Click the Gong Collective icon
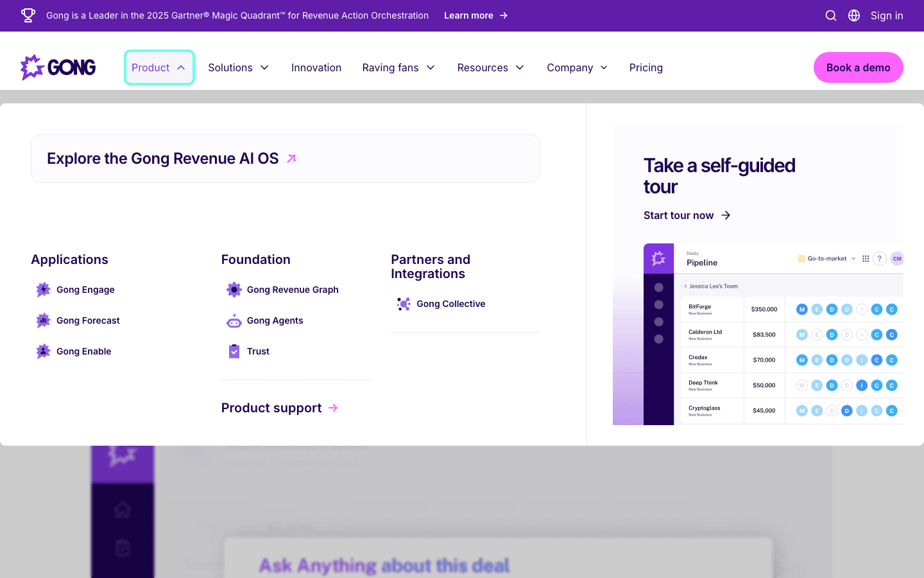This screenshot has height=578, width=924. (x=404, y=304)
